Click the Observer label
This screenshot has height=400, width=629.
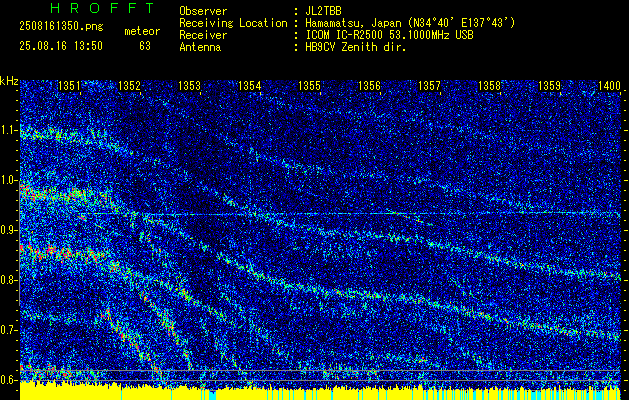[x=203, y=11]
